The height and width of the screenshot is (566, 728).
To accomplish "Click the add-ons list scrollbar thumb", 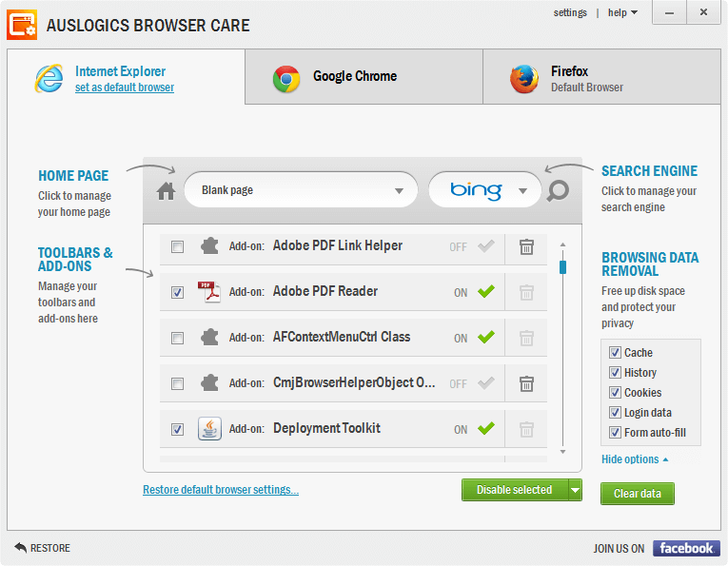I will [562, 267].
